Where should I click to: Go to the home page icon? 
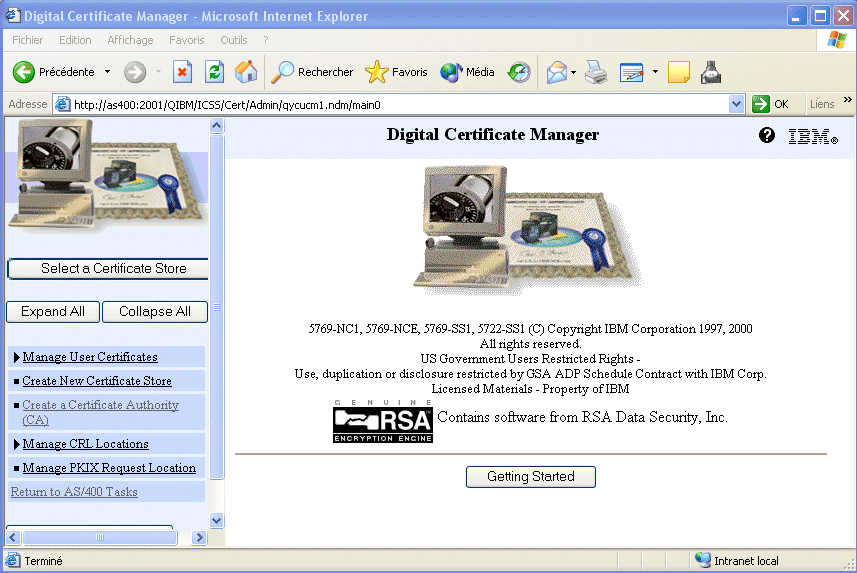click(246, 72)
